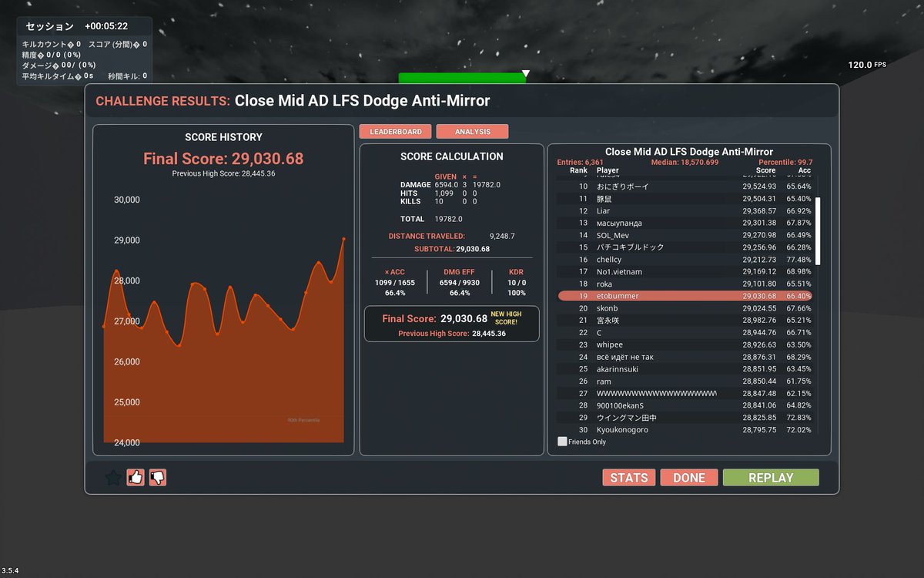This screenshot has height=578, width=924.
Task: Click the Player column header
Action: (608, 170)
